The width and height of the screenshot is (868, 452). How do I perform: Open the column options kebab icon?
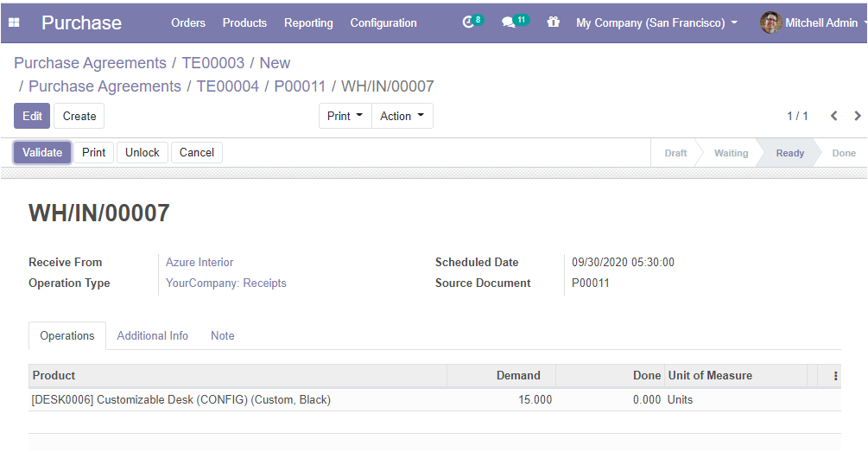pyautogui.click(x=835, y=376)
